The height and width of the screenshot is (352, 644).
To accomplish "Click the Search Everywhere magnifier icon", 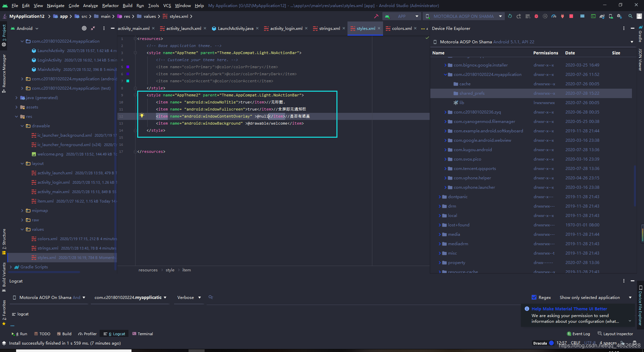I will (x=630, y=16).
